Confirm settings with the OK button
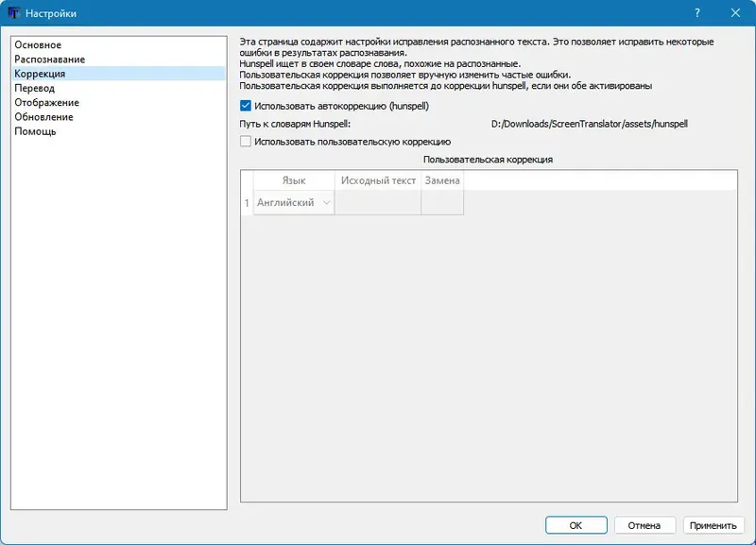The height and width of the screenshot is (545, 756). click(x=576, y=525)
